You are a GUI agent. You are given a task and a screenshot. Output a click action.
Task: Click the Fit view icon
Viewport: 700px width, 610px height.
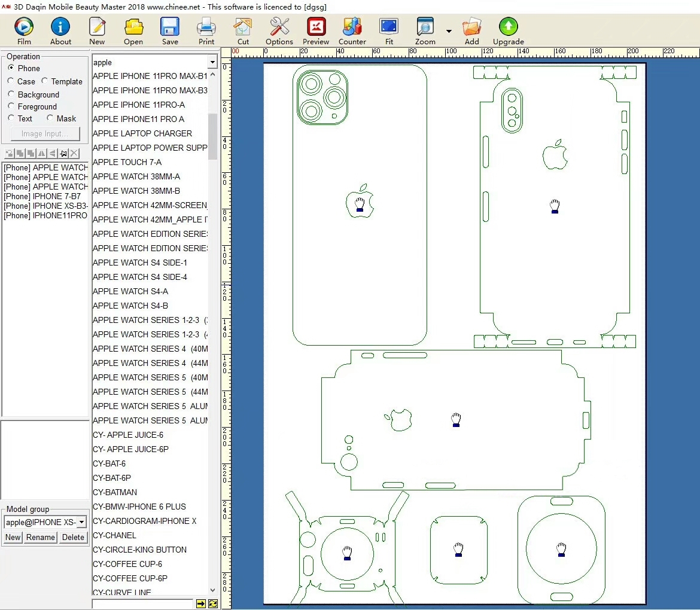389,30
